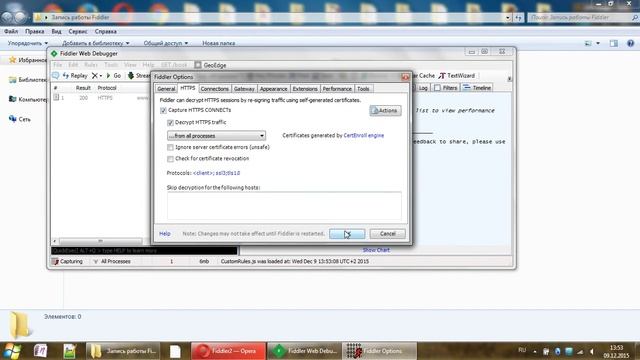The height and width of the screenshot is (360, 640).
Task: Click the session list horizontal scrollbar
Action: click(x=100, y=241)
